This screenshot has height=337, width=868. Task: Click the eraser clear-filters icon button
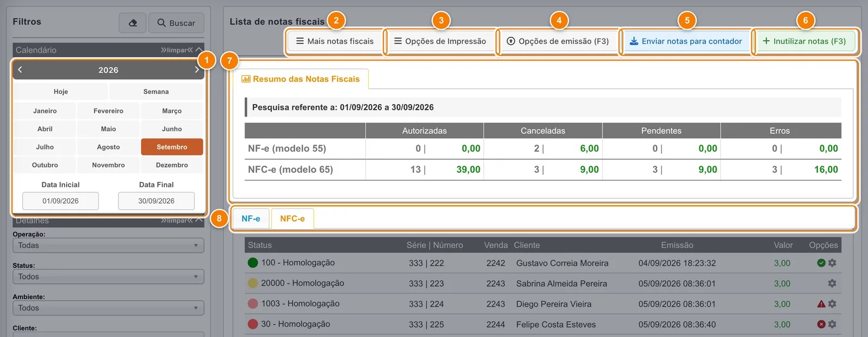pos(132,23)
